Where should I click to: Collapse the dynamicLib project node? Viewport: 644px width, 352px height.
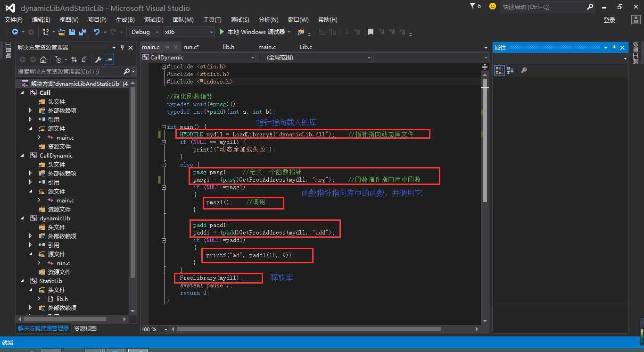[x=22, y=218]
